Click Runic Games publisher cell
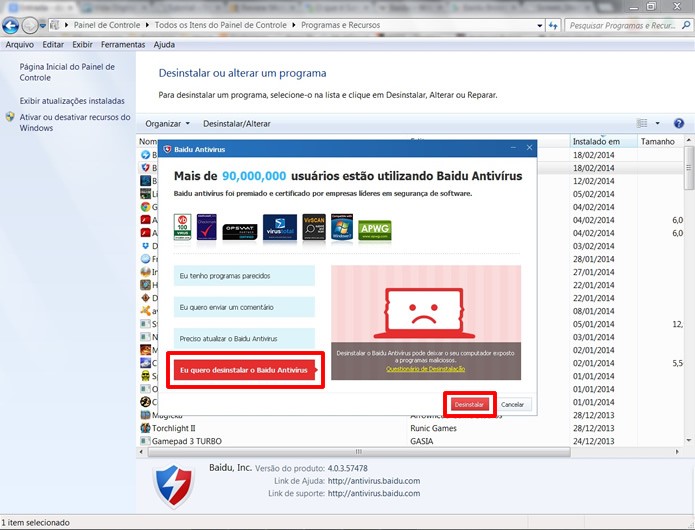 pyautogui.click(x=433, y=428)
